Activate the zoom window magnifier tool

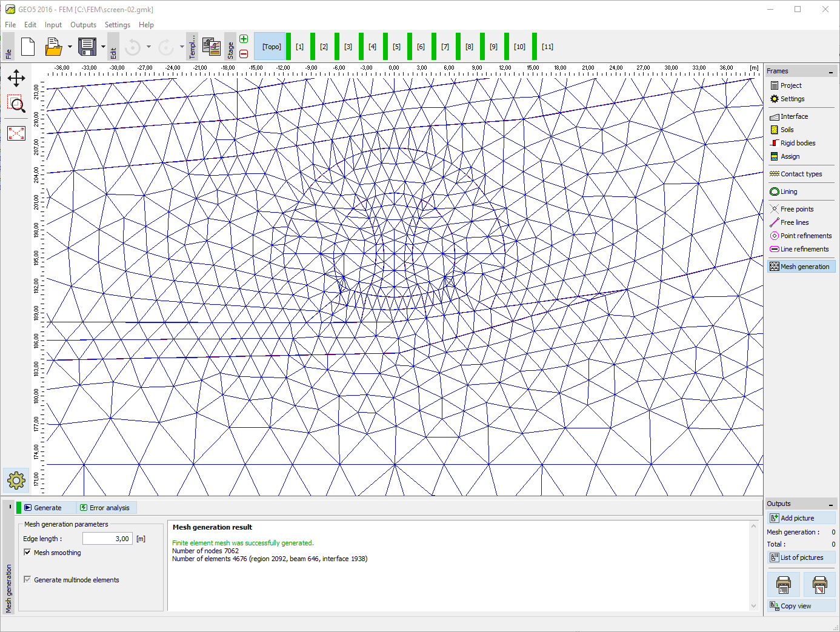16,104
